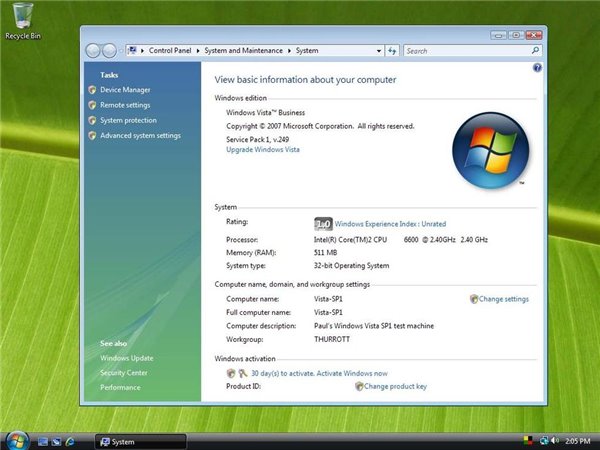
Task: Open Performance under See also
Action: click(120, 388)
